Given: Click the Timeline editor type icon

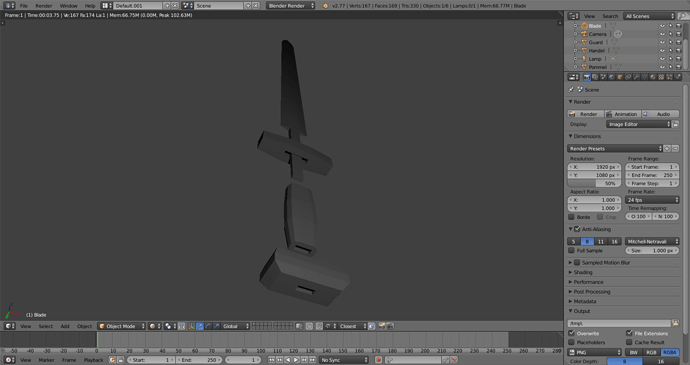Looking at the screenshot, I should tap(10, 360).
